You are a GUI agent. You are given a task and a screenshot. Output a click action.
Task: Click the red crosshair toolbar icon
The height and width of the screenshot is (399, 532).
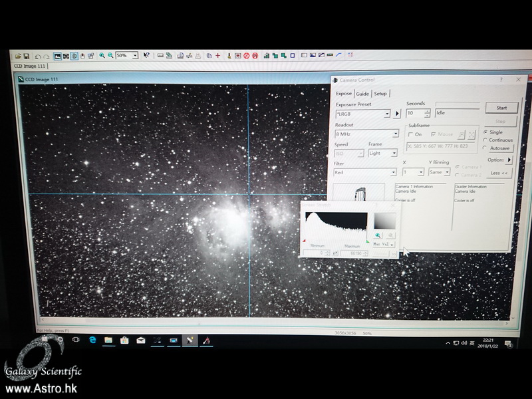coord(218,56)
